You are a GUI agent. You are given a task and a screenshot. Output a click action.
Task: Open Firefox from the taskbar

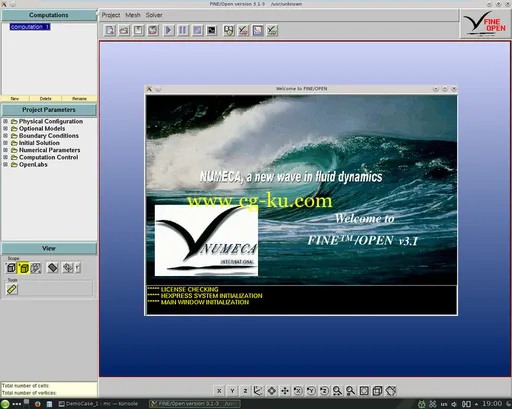tap(37, 404)
